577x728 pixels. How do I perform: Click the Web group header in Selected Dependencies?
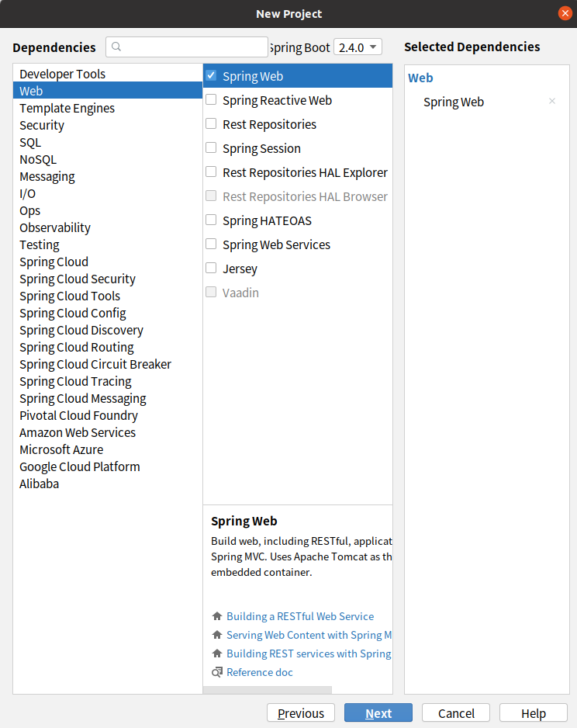(420, 78)
